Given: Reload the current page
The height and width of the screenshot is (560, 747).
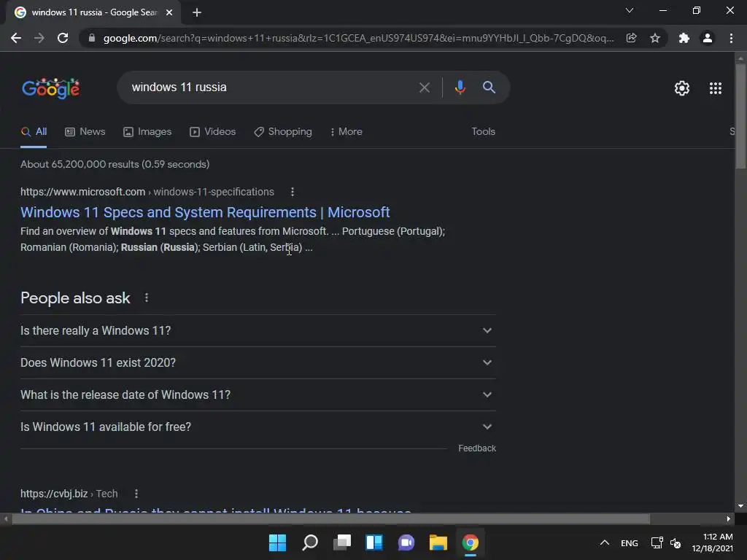Looking at the screenshot, I should coord(63,38).
